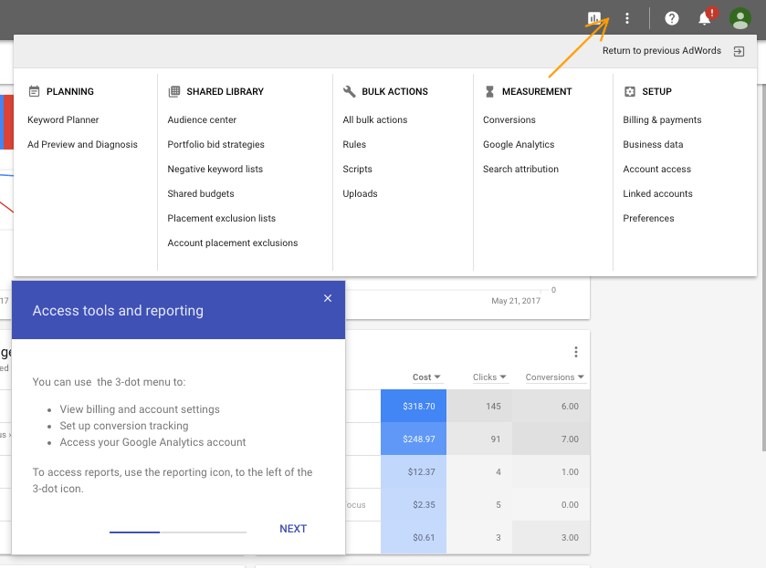Open the 3-dot tools menu in header
Viewport: 766px width, 568px height.
pyautogui.click(x=627, y=19)
